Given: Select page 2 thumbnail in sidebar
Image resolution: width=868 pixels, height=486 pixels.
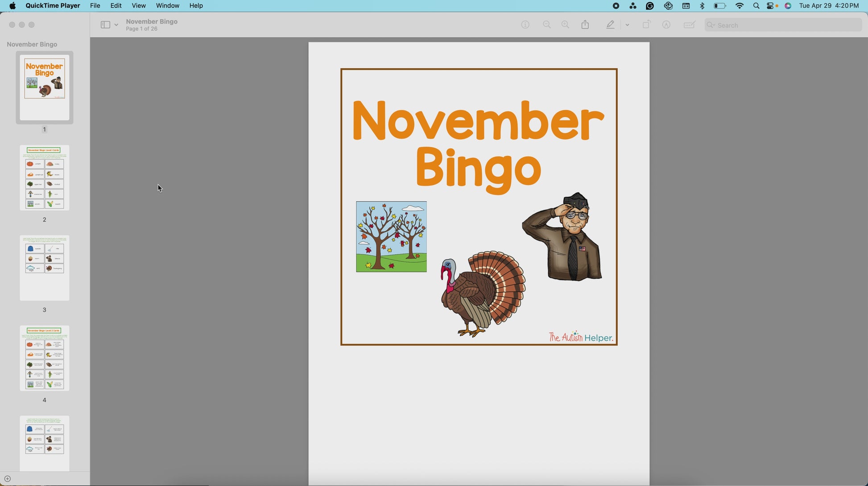Looking at the screenshot, I should tap(45, 178).
